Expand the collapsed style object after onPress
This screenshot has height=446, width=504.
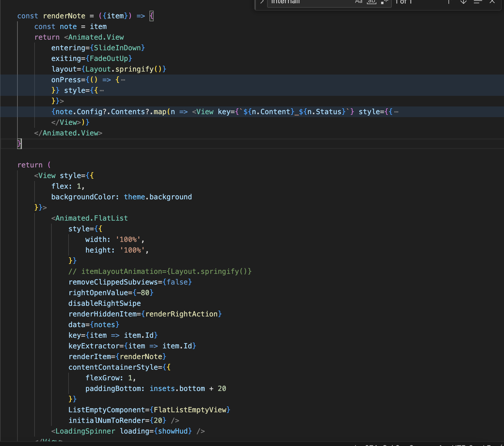point(102,91)
